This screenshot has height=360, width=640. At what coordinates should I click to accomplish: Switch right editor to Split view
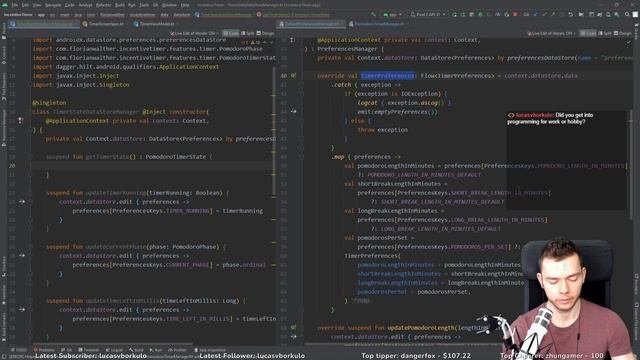(605, 33)
